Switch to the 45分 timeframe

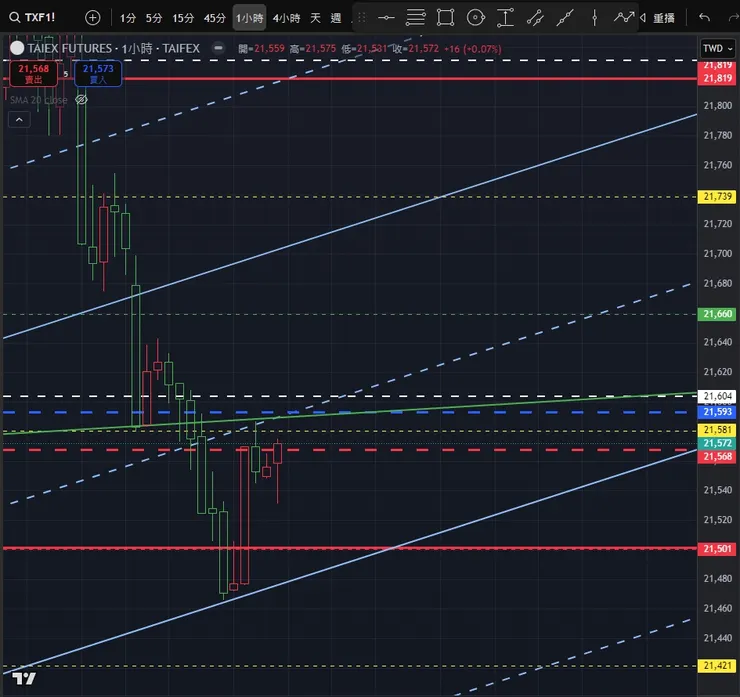tap(215, 18)
